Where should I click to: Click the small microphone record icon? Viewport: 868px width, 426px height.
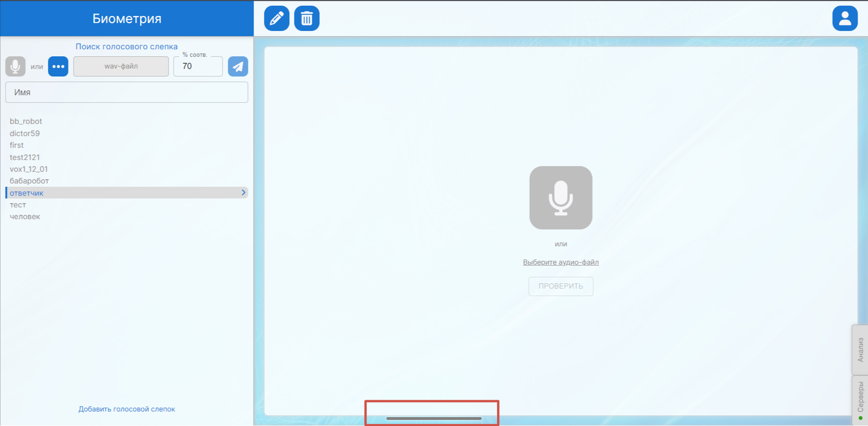click(15, 67)
